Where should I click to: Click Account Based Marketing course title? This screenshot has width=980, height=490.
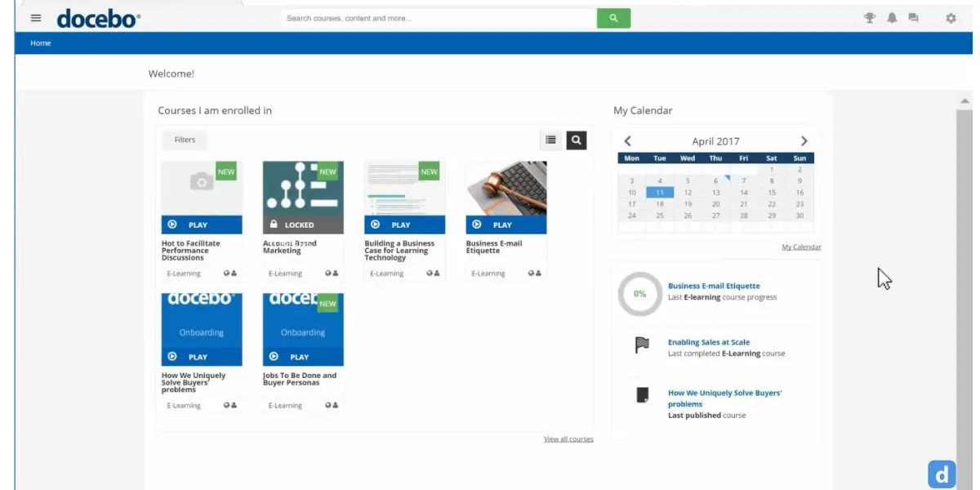pyautogui.click(x=290, y=247)
